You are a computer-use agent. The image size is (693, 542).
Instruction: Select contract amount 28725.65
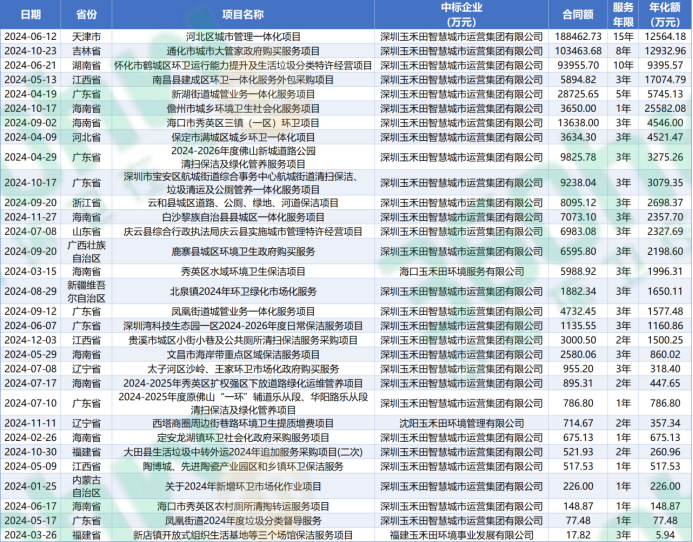pyautogui.click(x=578, y=94)
